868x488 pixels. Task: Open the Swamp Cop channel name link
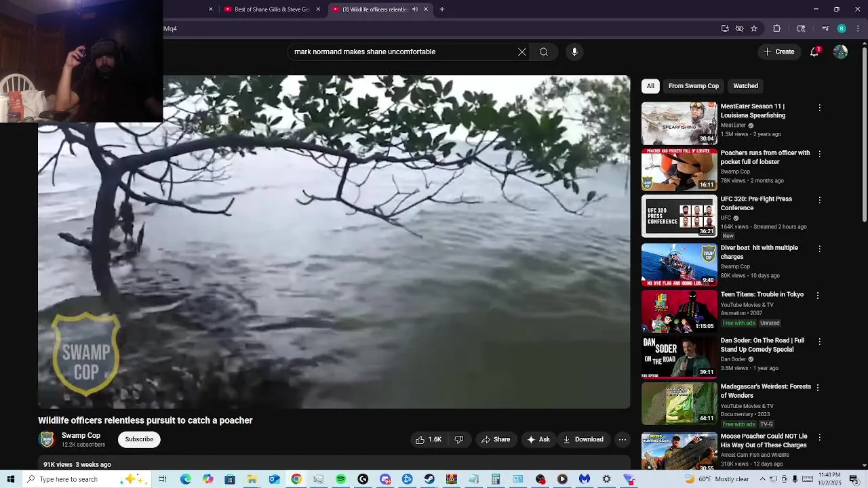[81, 435]
